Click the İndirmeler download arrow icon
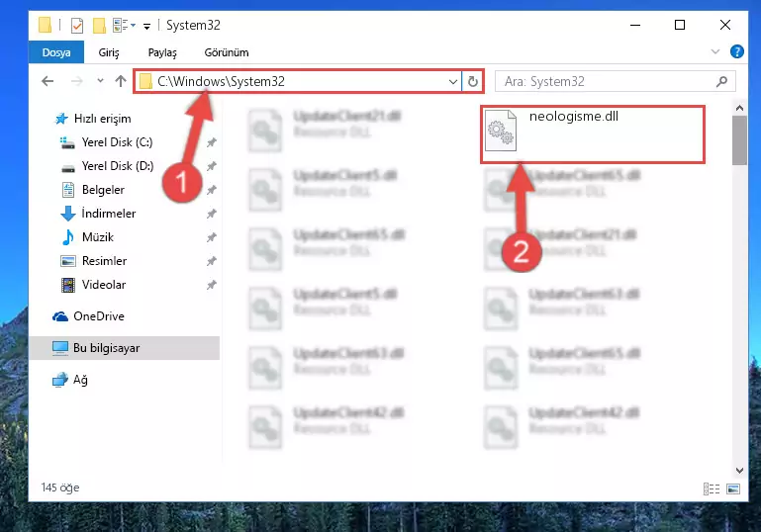Viewport: 761px width, 532px height. click(68, 214)
